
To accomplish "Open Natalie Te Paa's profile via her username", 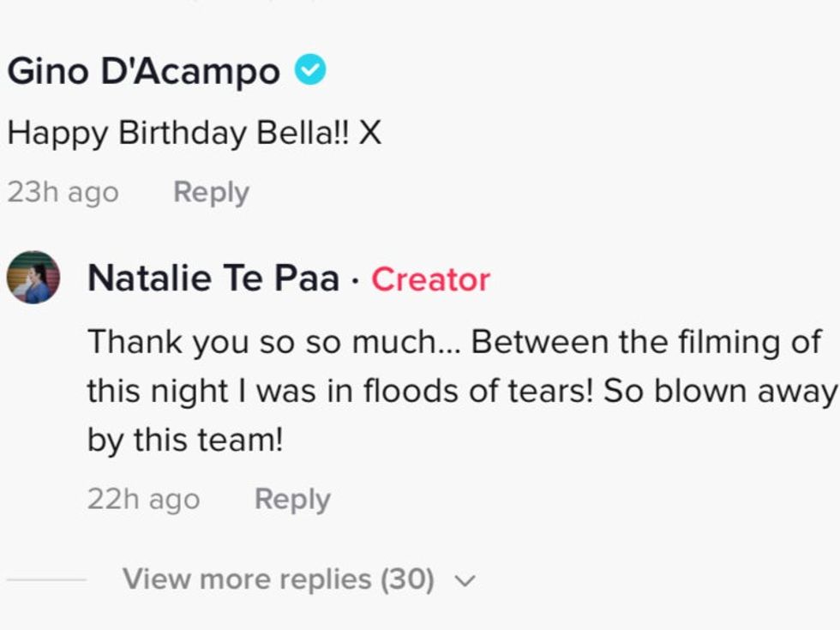I will [213, 279].
